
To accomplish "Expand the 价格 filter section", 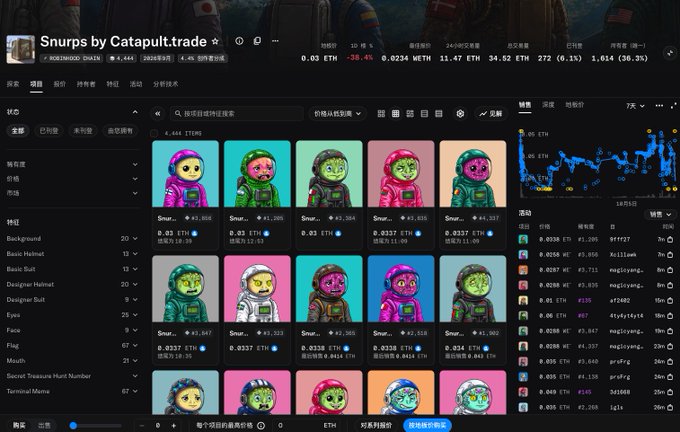I will point(72,179).
